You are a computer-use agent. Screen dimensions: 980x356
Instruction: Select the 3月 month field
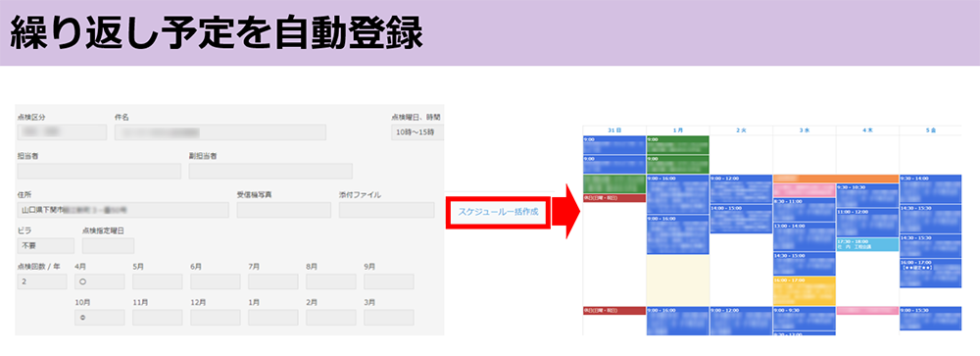pos(389,317)
